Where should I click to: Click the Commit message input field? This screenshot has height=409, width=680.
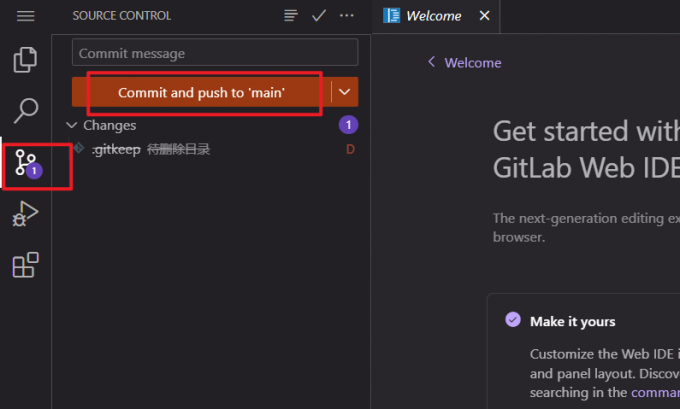(215, 53)
